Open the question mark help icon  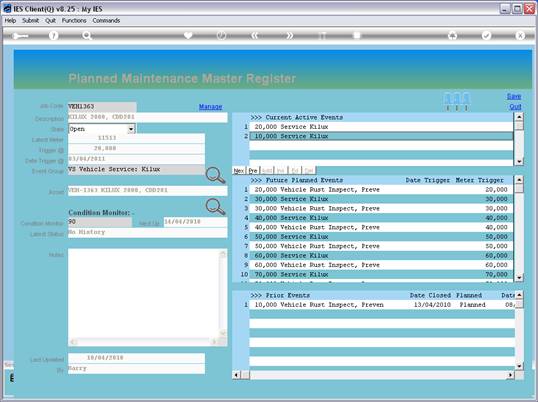[53, 35]
